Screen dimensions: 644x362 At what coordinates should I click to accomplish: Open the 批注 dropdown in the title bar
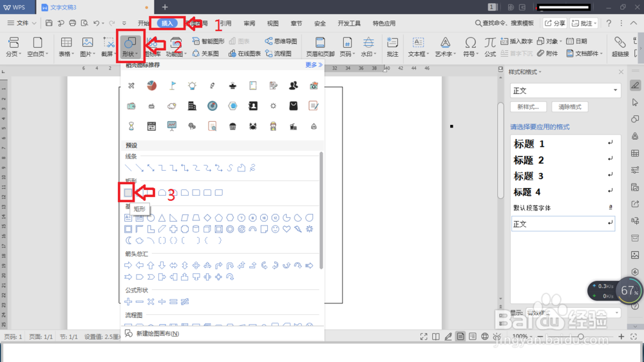[584, 23]
